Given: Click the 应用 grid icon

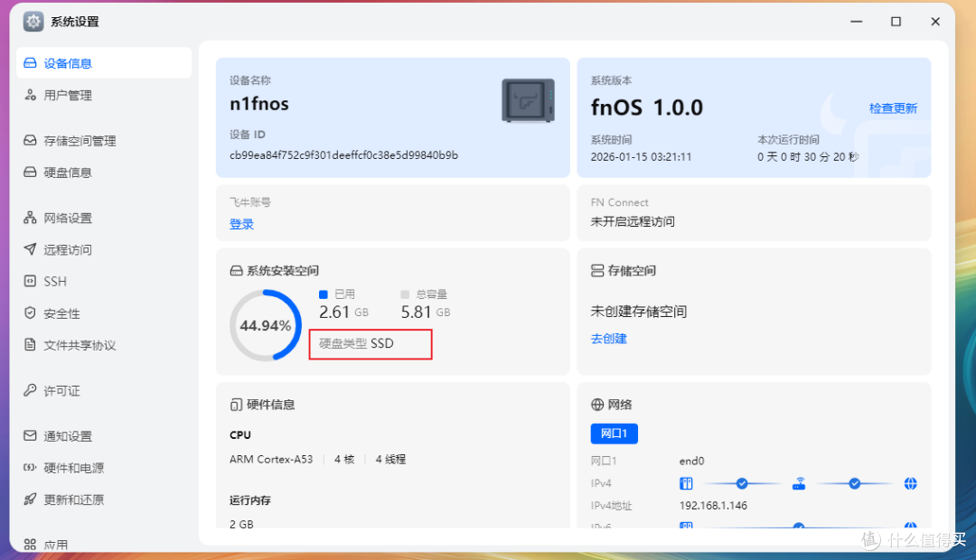Looking at the screenshot, I should [x=30, y=545].
